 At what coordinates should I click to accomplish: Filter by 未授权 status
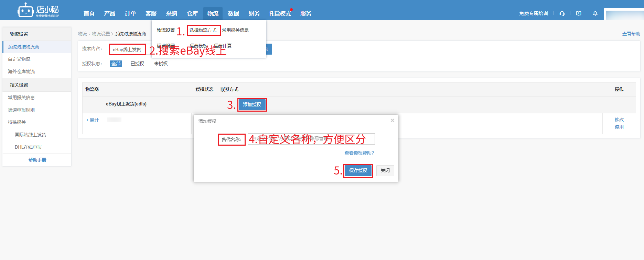coord(161,64)
